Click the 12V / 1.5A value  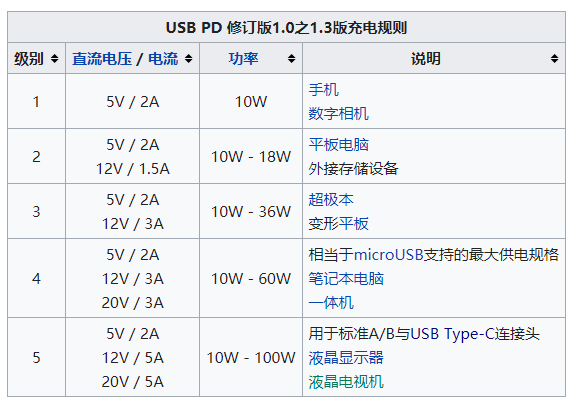click(133, 169)
